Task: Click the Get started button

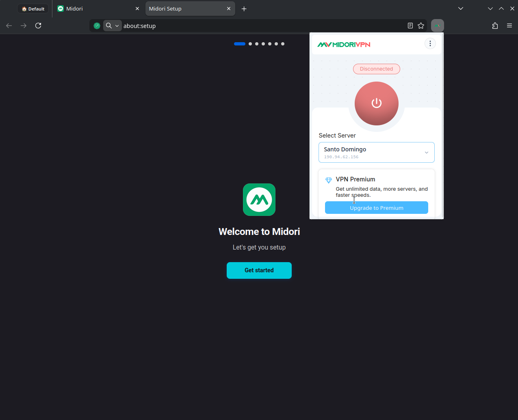Action: click(259, 270)
